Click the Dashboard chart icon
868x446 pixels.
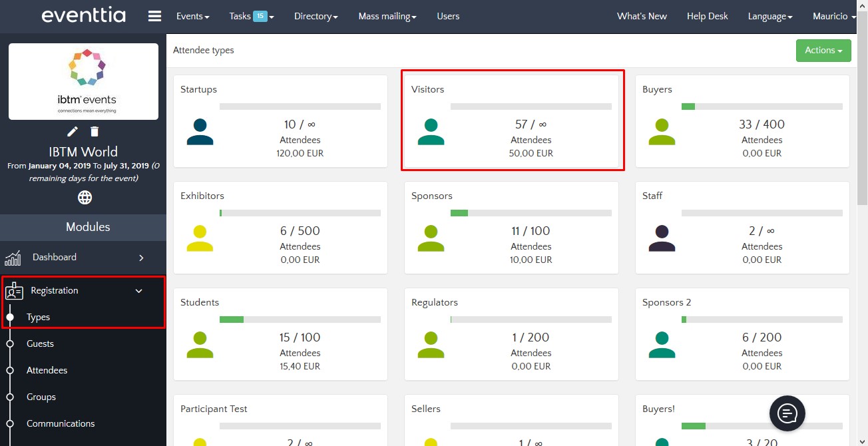click(x=14, y=258)
